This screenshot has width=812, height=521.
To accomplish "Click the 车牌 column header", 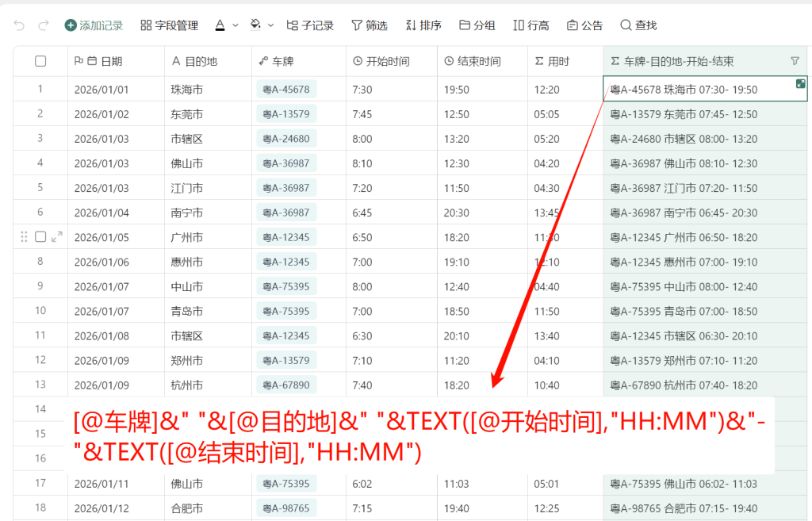I will click(299, 62).
